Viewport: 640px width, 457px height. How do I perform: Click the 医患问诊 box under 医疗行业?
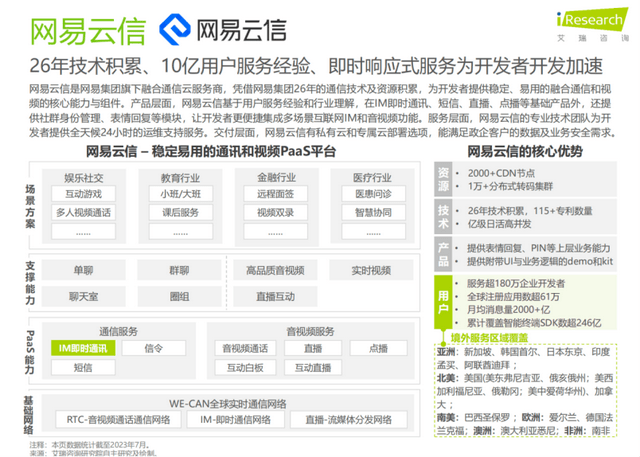(365, 194)
